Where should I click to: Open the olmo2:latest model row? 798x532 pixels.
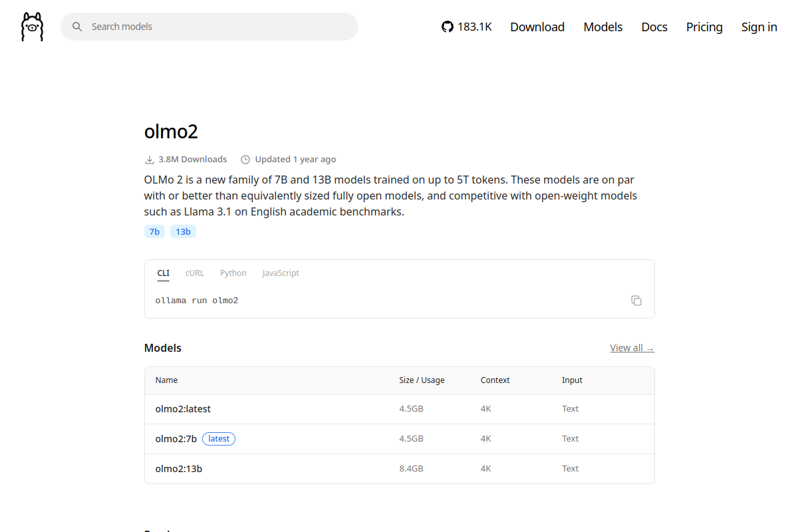pyautogui.click(x=399, y=409)
